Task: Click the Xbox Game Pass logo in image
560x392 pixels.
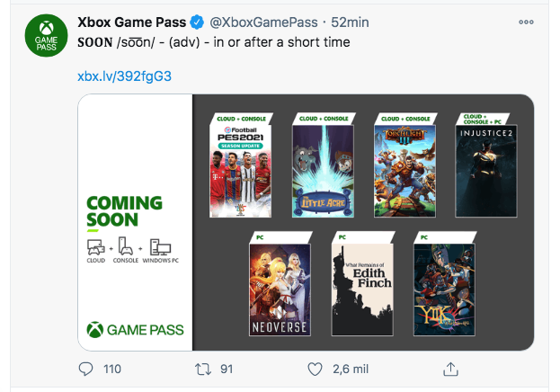Action: tap(135, 330)
